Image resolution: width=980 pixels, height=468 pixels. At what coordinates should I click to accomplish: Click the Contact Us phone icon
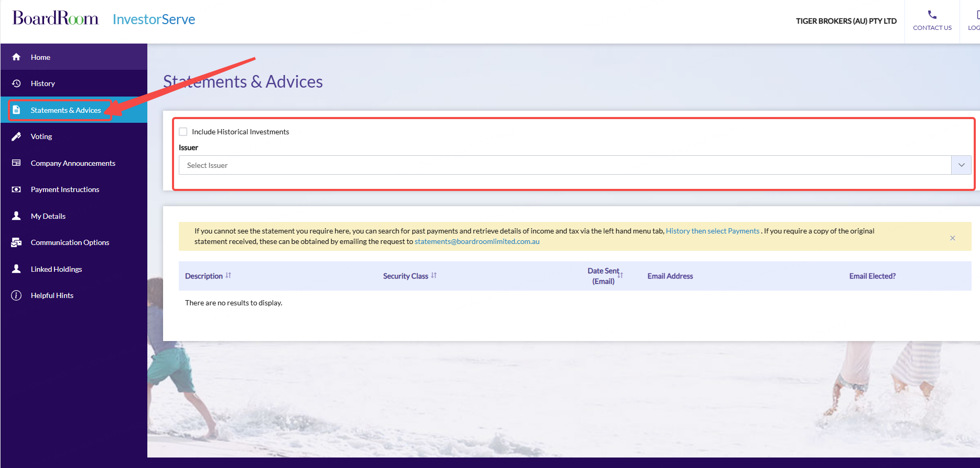[x=932, y=15]
